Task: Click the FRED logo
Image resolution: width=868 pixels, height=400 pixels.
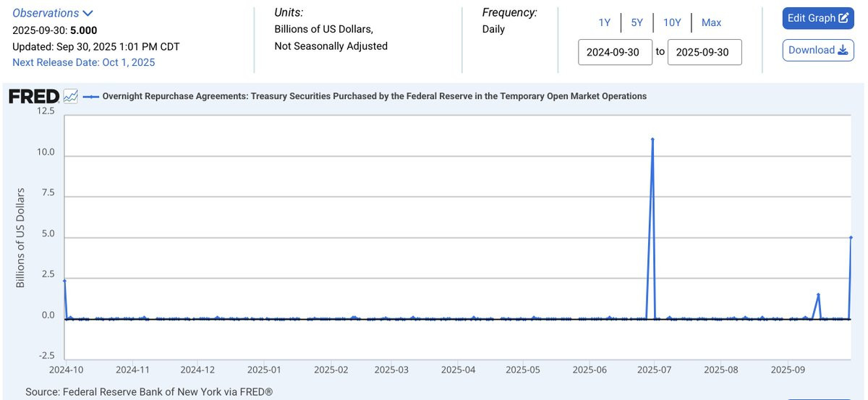Action: pos(34,96)
